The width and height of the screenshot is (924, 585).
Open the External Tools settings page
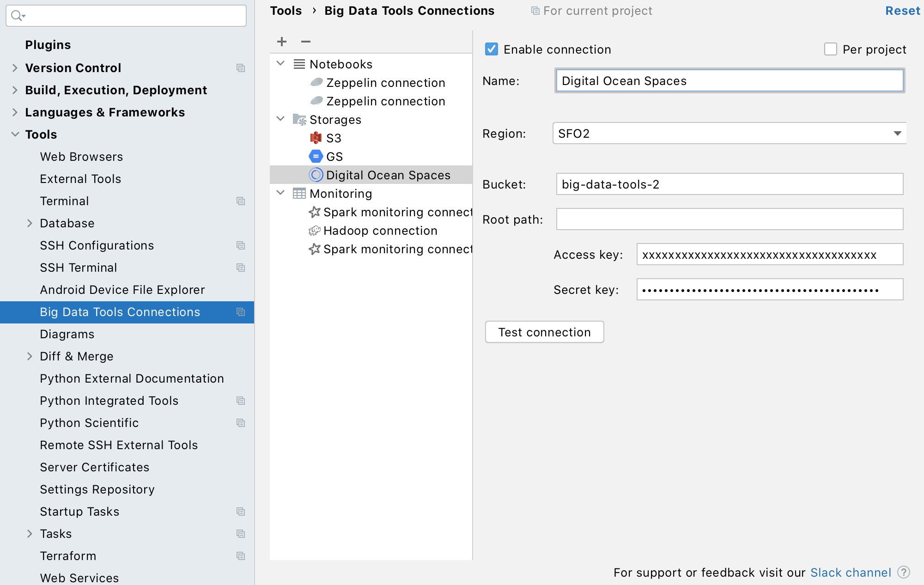80,179
